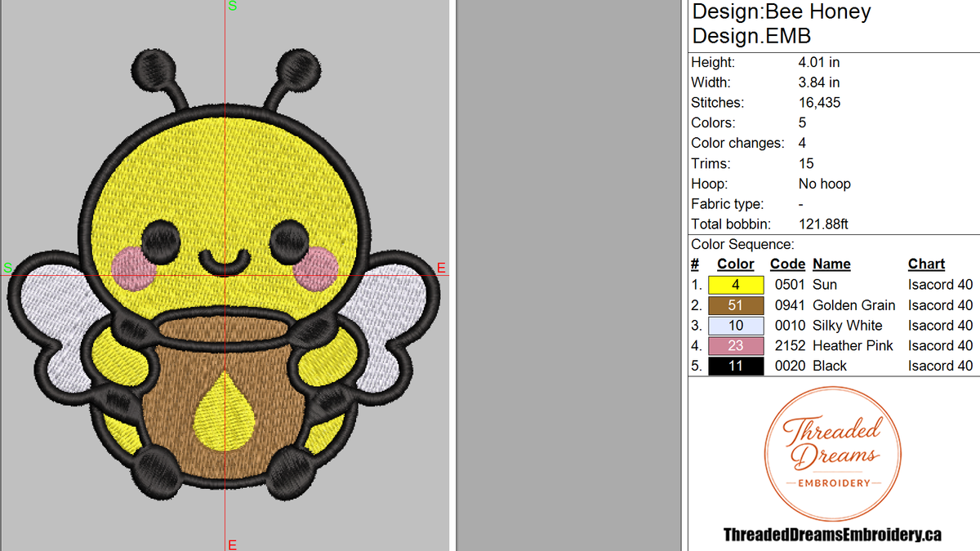Click the red E marker beside the design
Image resolution: width=980 pixels, height=551 pixels.
(x=441, y=268)
